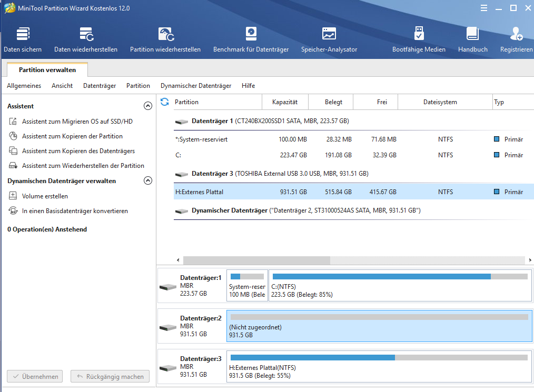Screen dimensions: 534x392
Task: Open the Ansicht menu
Action: [62, 86]
